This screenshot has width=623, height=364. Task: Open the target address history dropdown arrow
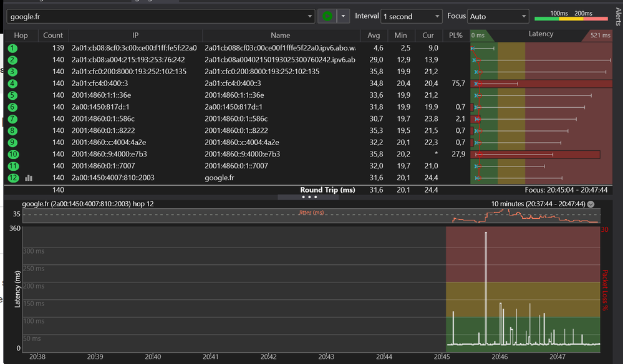(x=310, y=17)
